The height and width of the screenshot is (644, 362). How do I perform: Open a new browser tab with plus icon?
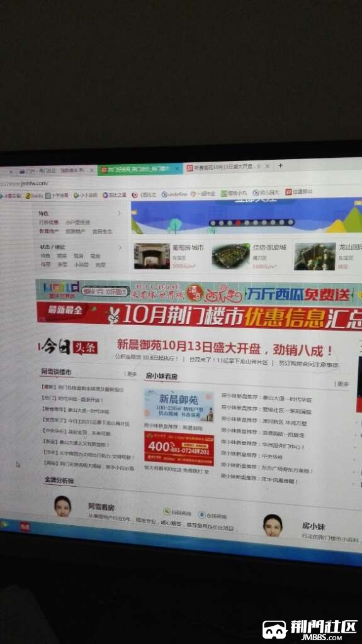point(281,166)
